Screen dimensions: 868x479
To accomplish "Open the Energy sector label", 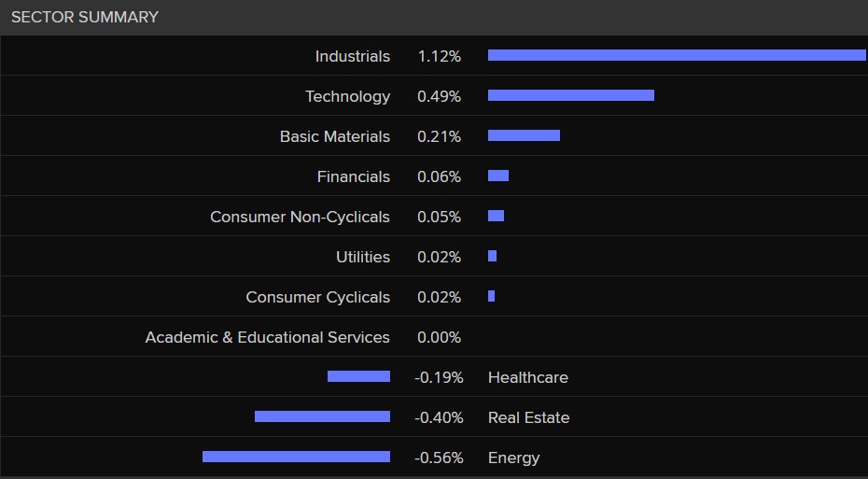I will coord(513,458).
